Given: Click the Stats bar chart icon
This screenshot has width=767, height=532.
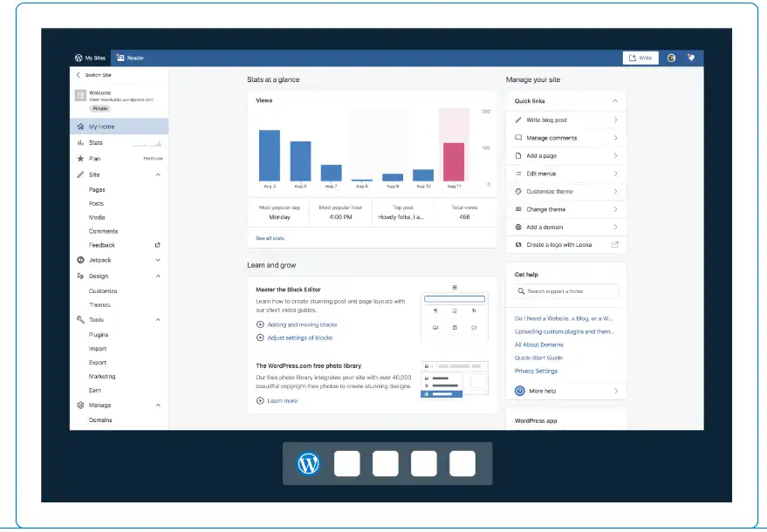Looking at the screenshot, I should 80,143.
